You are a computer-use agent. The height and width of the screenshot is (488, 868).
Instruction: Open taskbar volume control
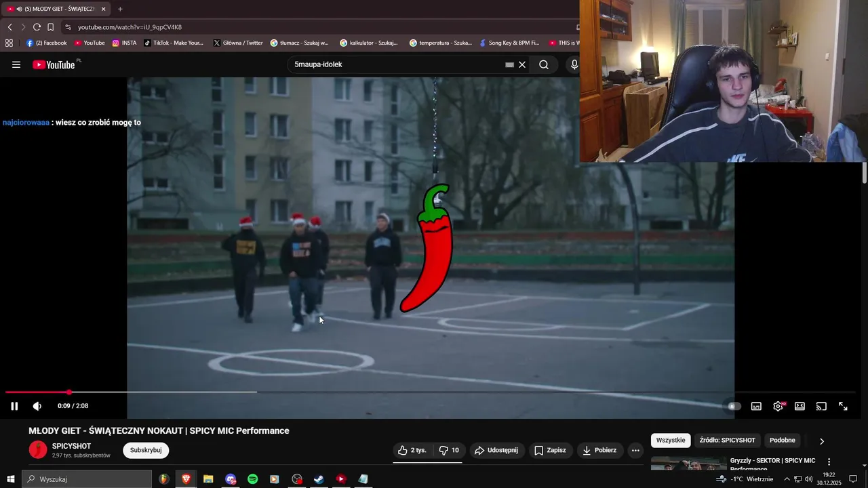point(808,479)
